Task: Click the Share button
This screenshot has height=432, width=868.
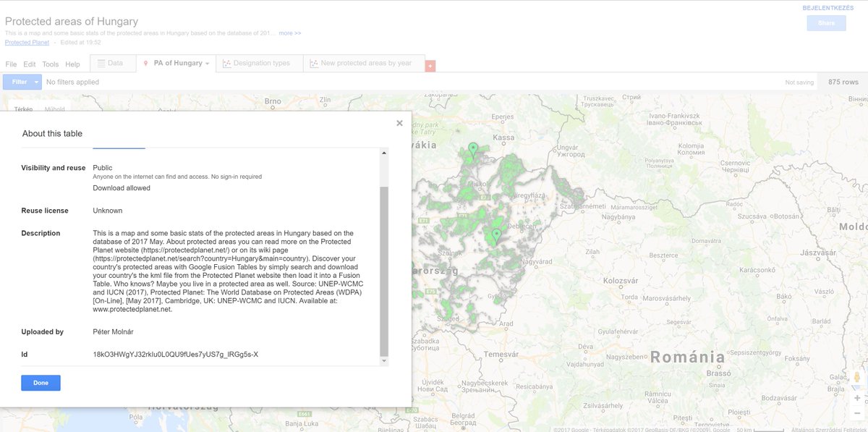Action: 826,23
